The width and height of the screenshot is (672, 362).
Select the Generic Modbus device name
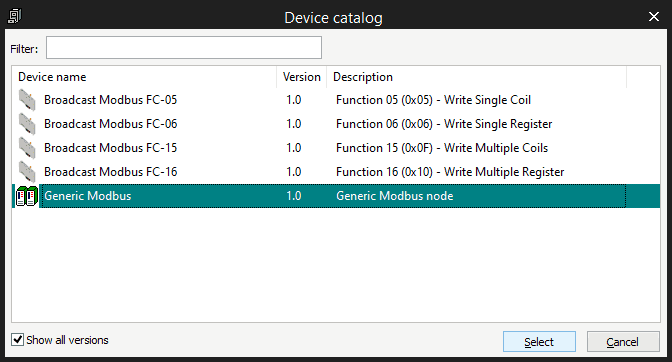(88, 196)
